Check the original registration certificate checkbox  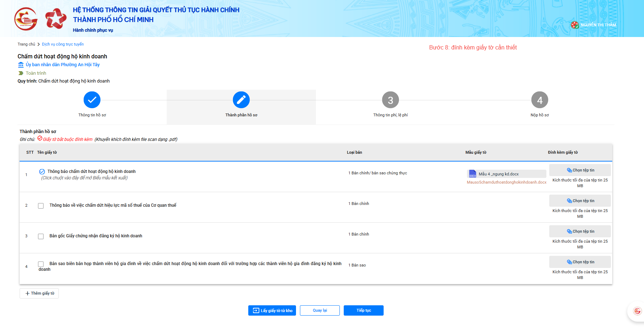41,236
